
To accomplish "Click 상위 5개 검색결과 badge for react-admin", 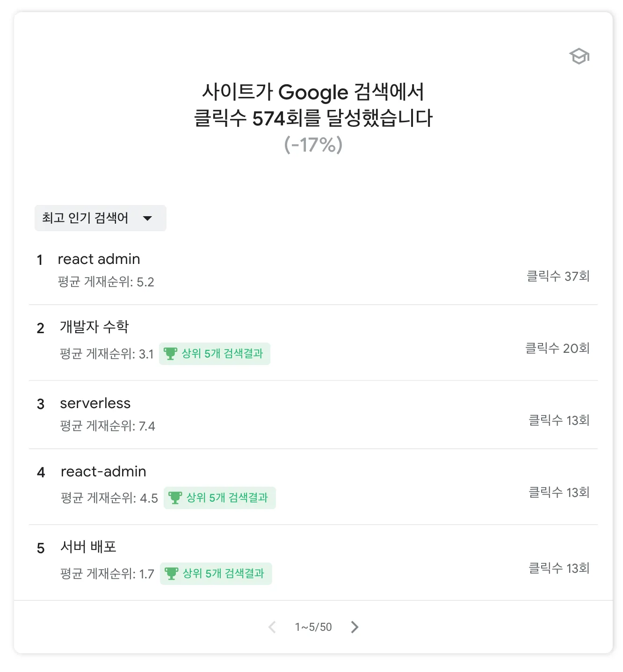I will (x=220, y=498).
